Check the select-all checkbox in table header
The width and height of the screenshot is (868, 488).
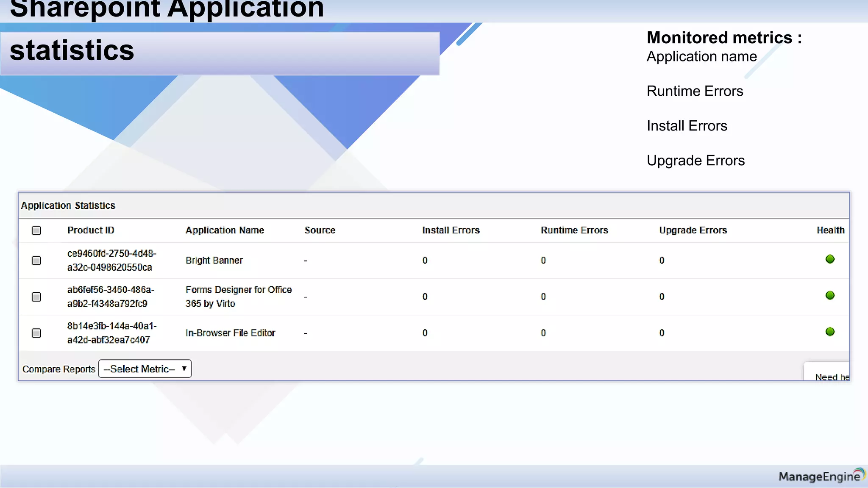point(36,230)
